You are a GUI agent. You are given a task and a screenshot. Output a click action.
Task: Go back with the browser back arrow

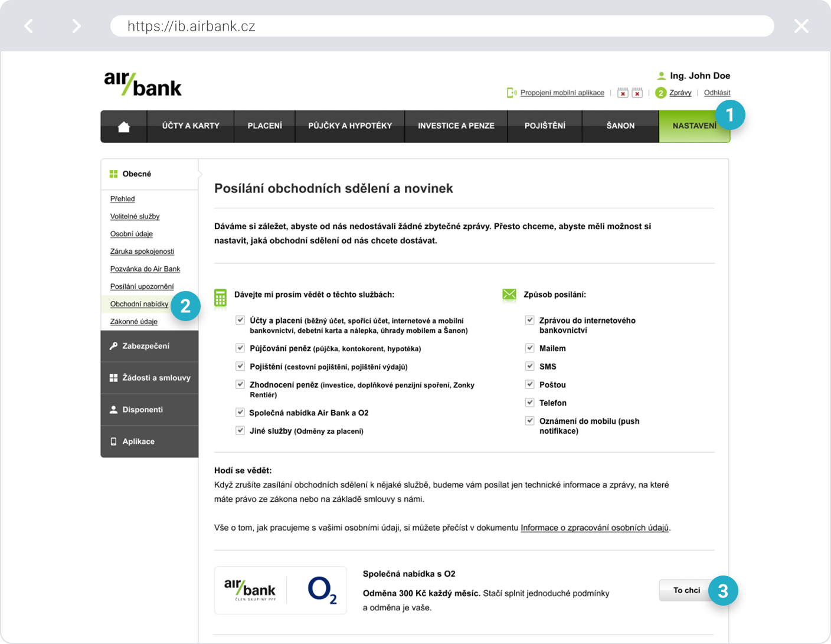click(29, 26)
